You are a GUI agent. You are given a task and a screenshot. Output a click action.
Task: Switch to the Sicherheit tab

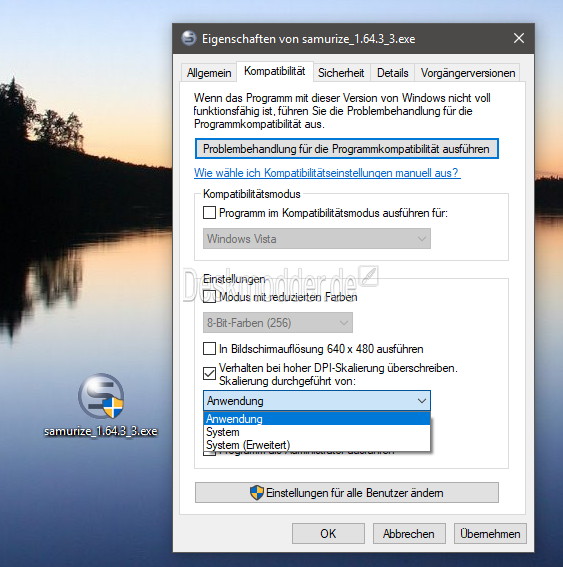tap(341, 73)
